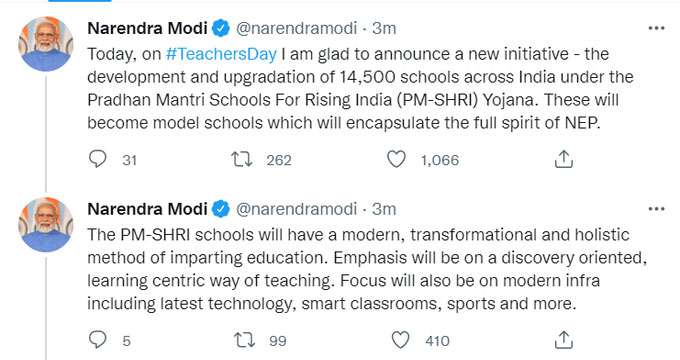This screenshot has height=360, width=680.
Task: Open second tweet's 3m timestamp
Action: (384, 209)
